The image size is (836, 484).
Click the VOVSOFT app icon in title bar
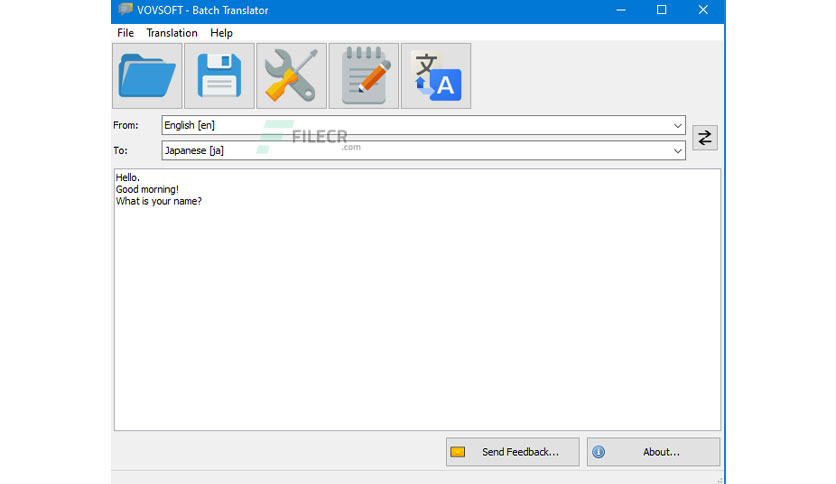[125, 10]
